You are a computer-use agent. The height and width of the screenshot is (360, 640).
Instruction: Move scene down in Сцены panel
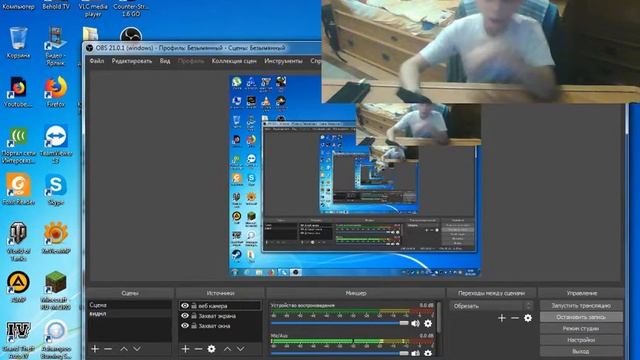click(x=137, y=349)
